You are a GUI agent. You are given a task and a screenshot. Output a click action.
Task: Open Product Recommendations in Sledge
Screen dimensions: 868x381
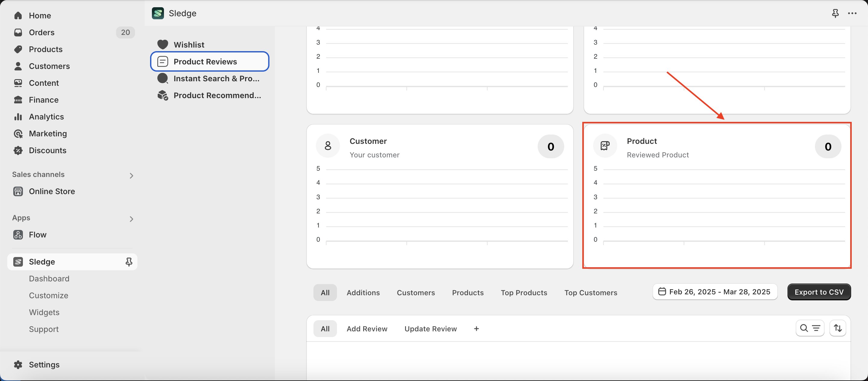click(217, 95)
